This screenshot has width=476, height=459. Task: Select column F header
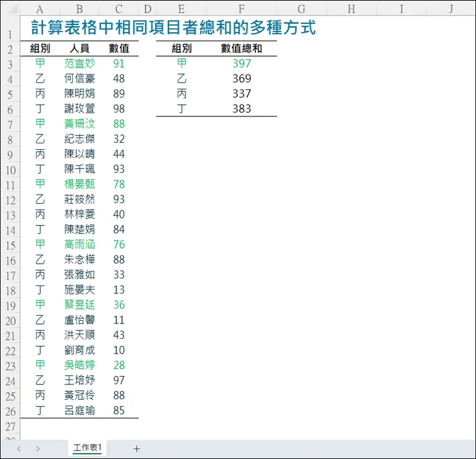[x=241, y=9]
